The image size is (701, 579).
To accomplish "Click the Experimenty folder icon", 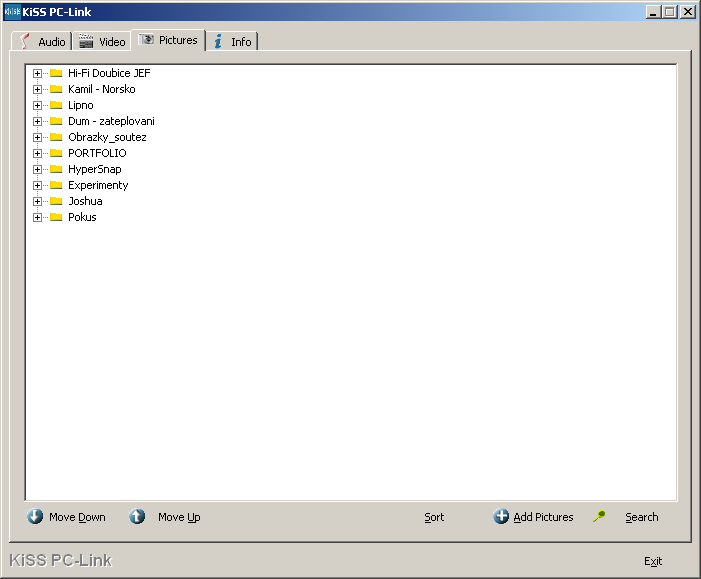I will click(56, 185).
